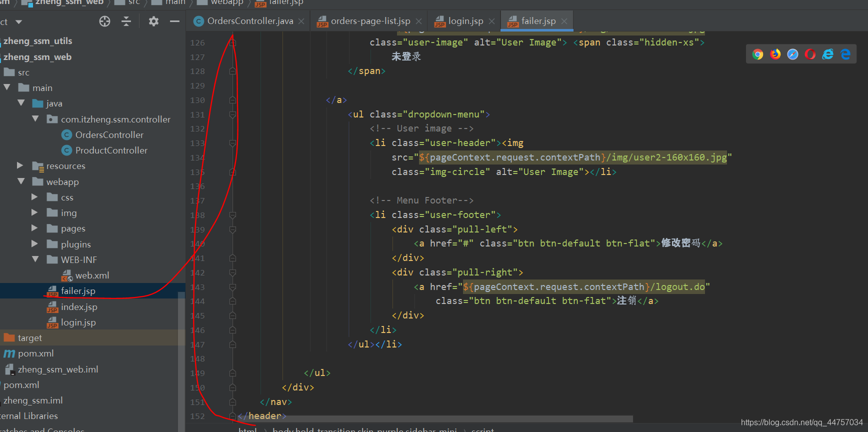Click the 修改密码 text on line 140
Viewport: 868px width, 432px height.
tap(681, 243)
